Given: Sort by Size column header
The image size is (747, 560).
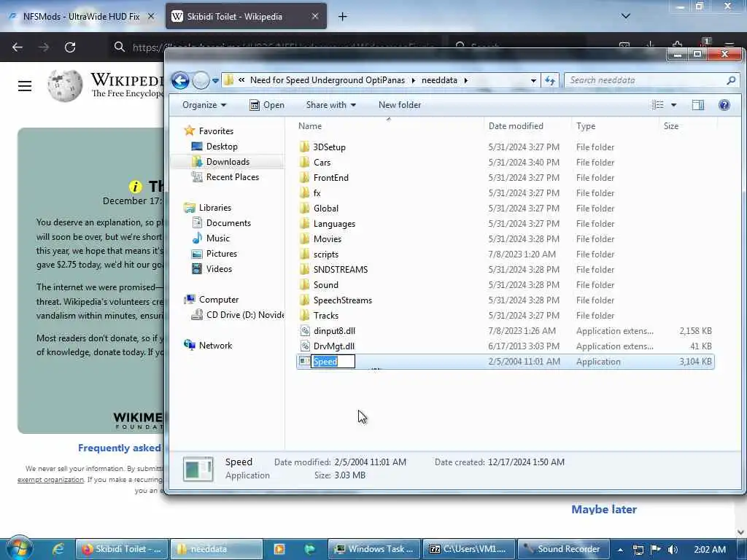Looking at the screenshot, I should (671, 126).
